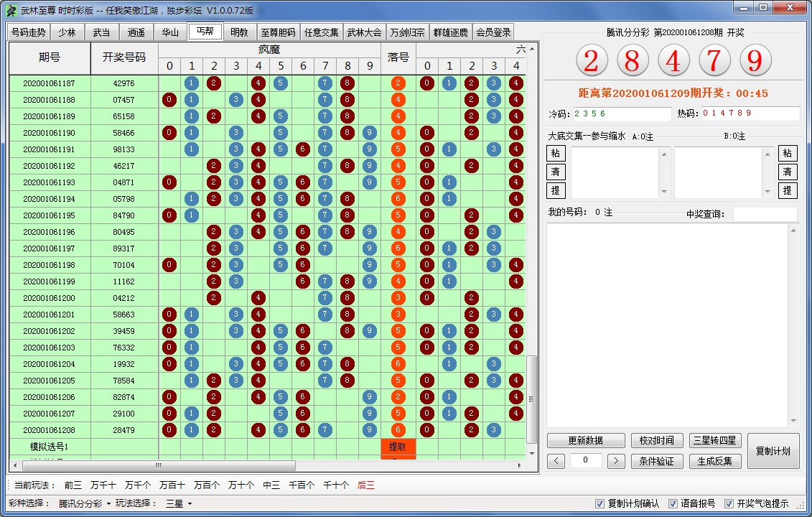
Task: Click the 更新数据 button
Action: tap(585, 440)
